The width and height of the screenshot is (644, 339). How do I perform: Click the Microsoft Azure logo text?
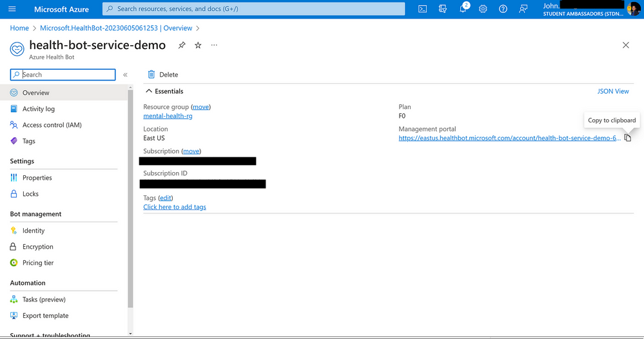click(61, 9)
